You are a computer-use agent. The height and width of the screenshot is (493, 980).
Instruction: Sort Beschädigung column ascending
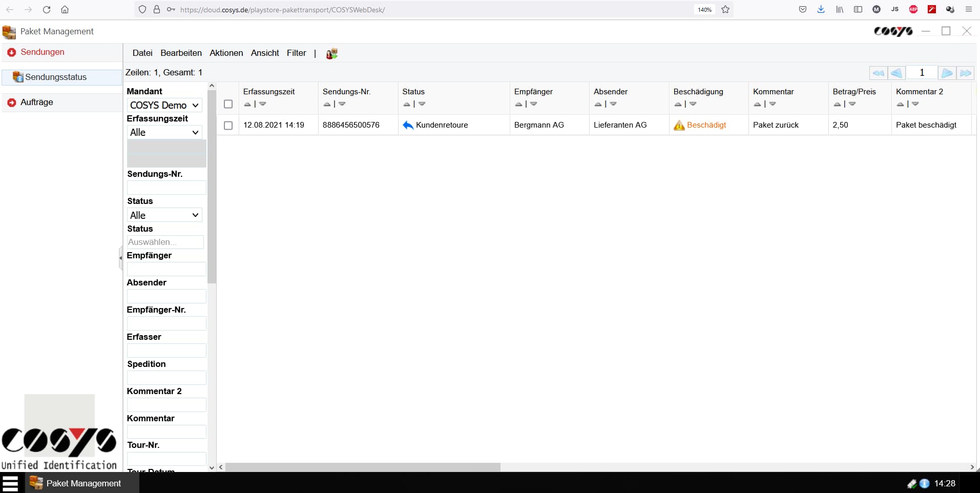click(678, 104)
